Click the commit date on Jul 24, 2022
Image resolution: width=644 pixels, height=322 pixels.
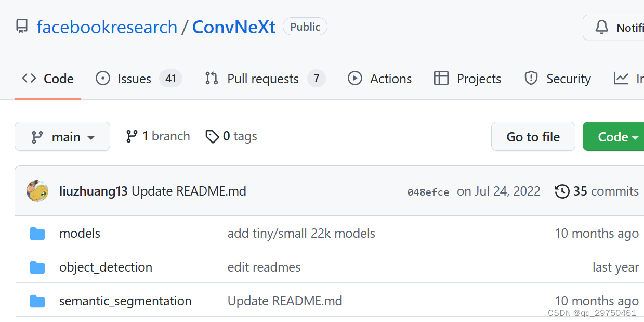click(x=499, y=191)
